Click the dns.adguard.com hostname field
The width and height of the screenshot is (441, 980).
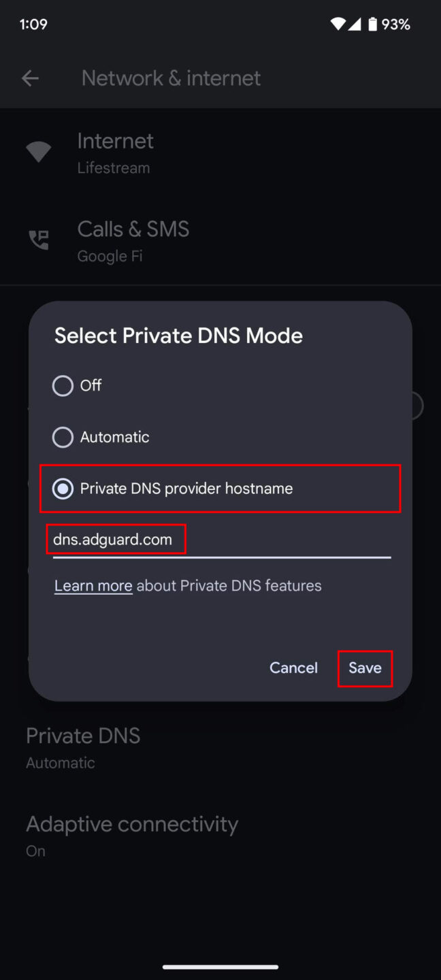point(221,540)
